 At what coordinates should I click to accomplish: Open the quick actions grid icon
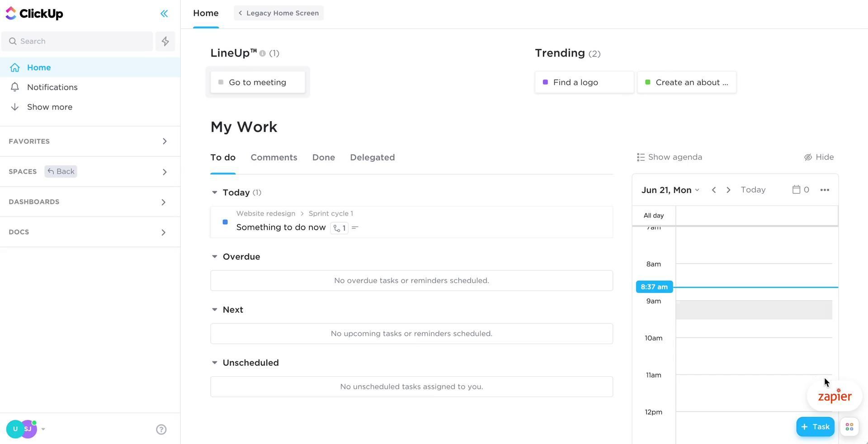click(x=849, y=427)
